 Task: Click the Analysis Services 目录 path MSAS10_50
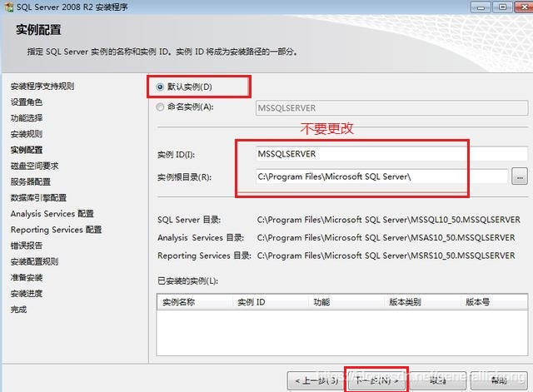click(x=386, y=238)
